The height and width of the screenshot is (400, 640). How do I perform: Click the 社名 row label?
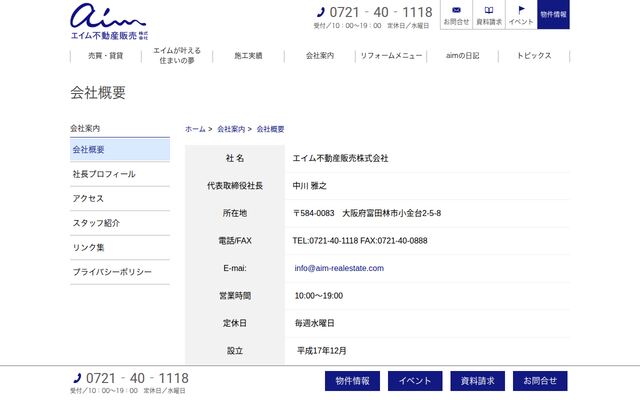click(235, 158)
